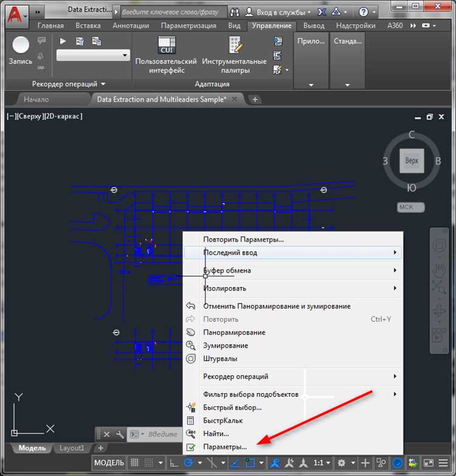Viewport: 456px width, 476px height.
Task: Click Найти... in context menu
Action: [293, 433]
